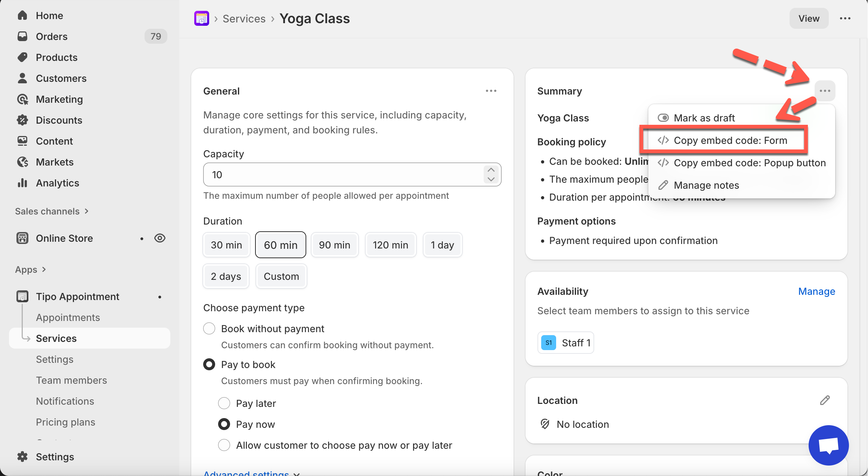Choose Copy embed code: Form menu item

(730, 140)
